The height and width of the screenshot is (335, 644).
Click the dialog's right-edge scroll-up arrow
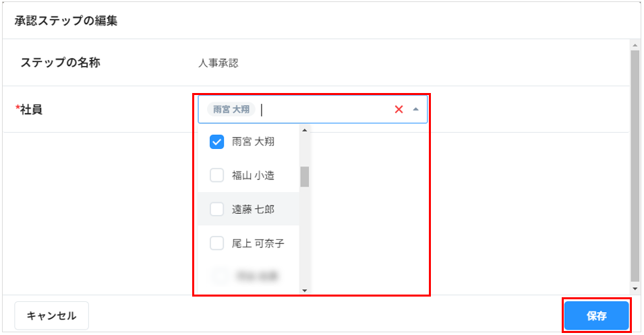[635, 46]
